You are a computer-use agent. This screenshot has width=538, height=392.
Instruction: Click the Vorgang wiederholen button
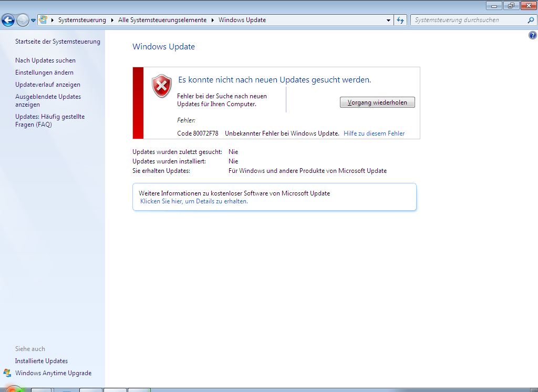point(377,102)
